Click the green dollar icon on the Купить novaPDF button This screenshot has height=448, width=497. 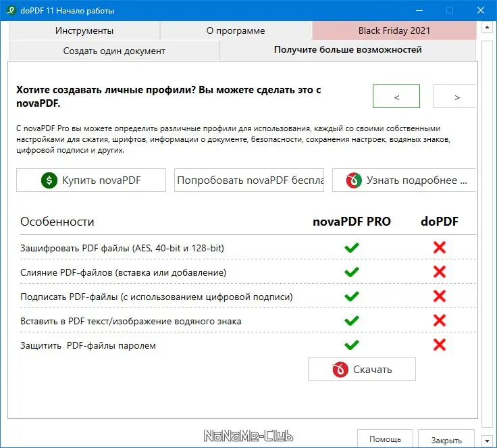(x=49, y=180)
